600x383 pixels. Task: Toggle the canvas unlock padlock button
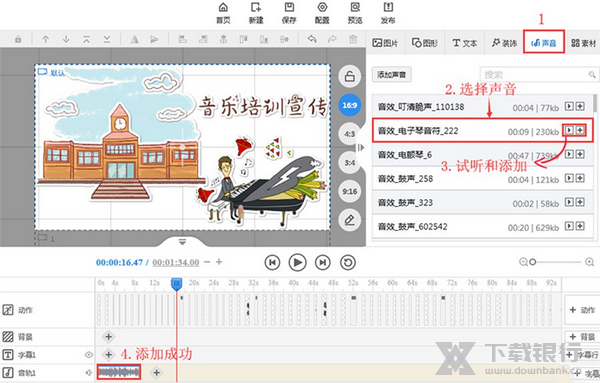[349, 76]
